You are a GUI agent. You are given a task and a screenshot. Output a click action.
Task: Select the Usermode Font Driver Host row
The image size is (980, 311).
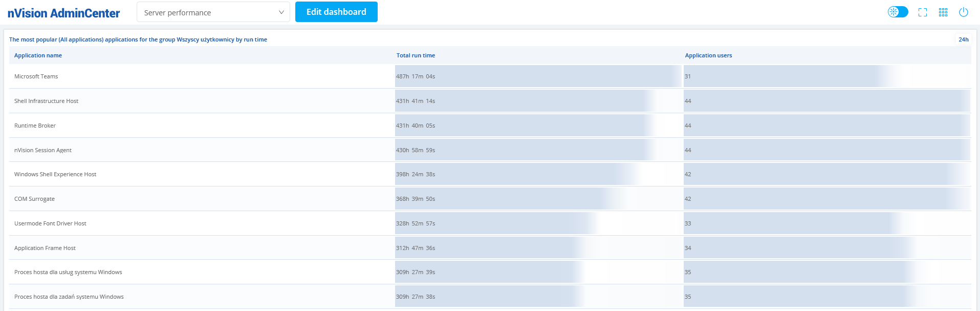click(x=50, y=223)
